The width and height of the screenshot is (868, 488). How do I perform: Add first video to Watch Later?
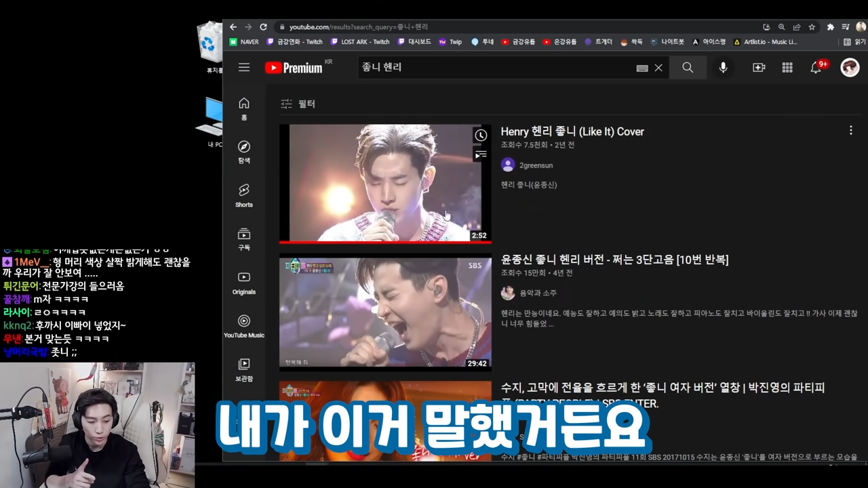(x=480, y=136)
